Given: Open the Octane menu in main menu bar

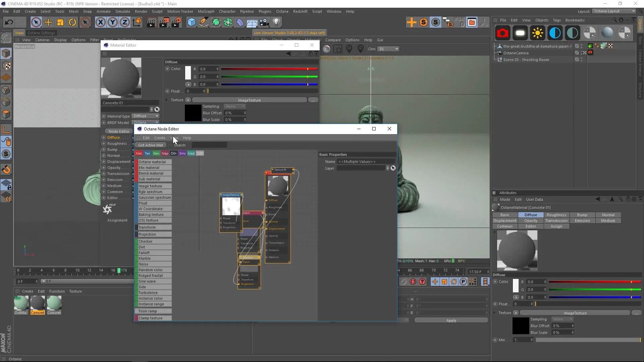Looking at the screenshot, I should [x=282, y=11].
